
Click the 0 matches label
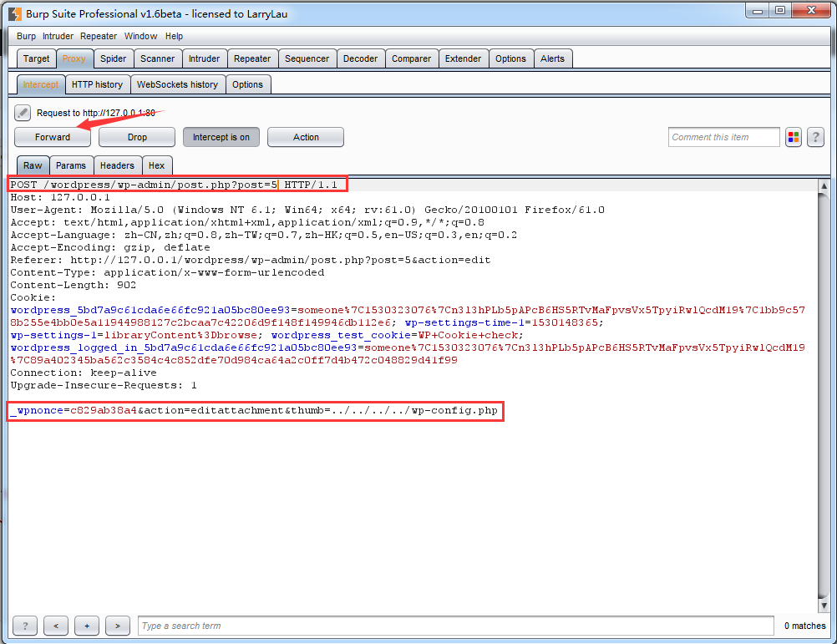(804, 626)
